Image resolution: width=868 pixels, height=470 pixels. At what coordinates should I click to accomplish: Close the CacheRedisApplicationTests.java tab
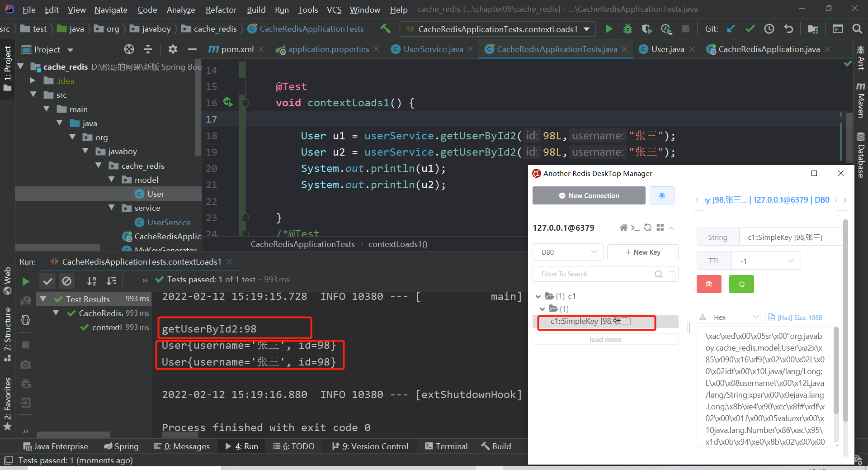tap(624, 49)
